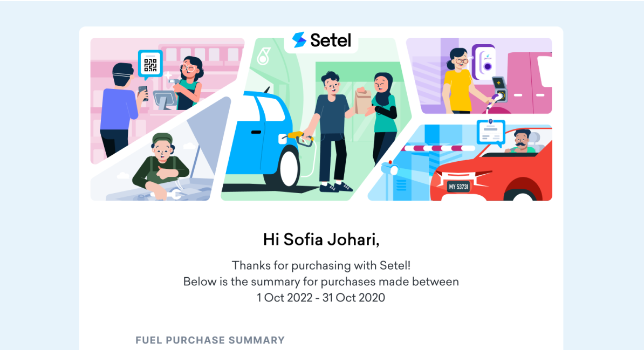Click the parking ticket speech bubble

pos(490,132)
